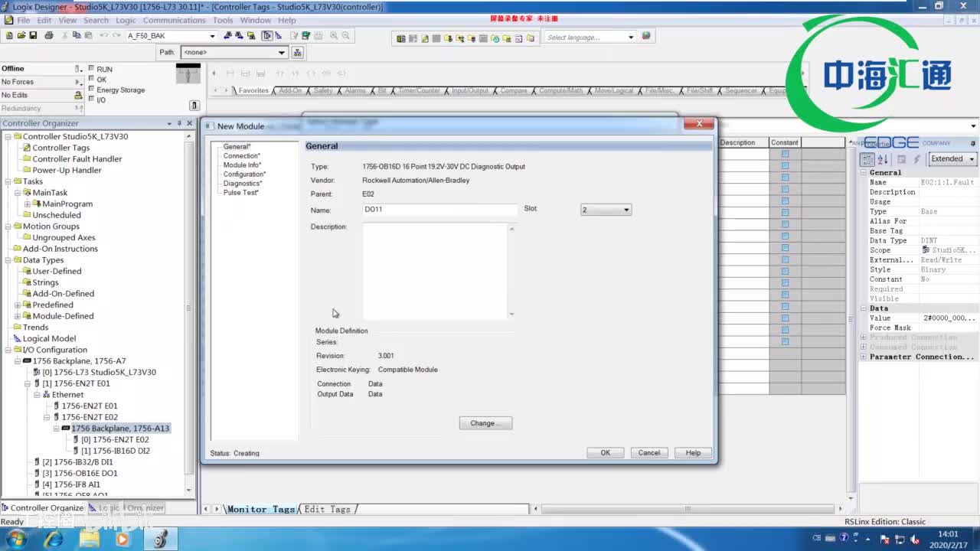This screenshot has width=980, height=551.
Task: Select 1756 Backplane, 1756-A13 tree item
Action: (121, 429)
